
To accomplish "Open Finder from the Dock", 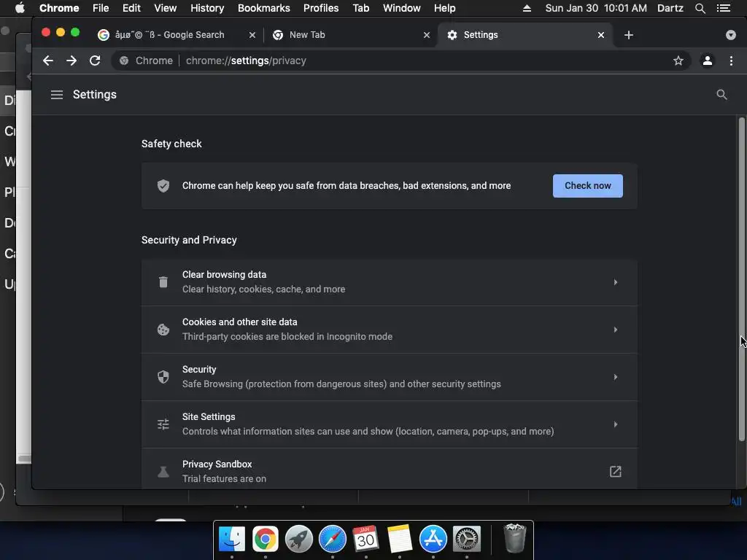I will (x=231, y=539).
